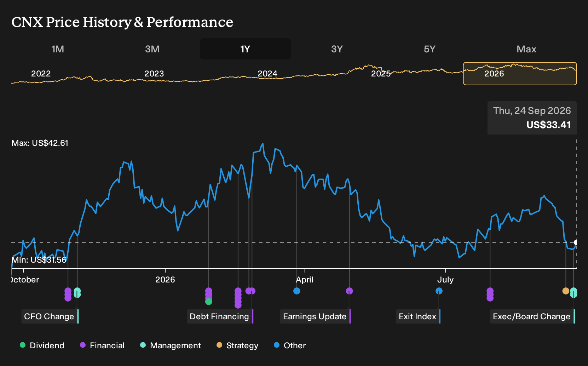Click the Max: US$42.61 label
The height and width of the screenshot is (366, 588).
click(x=40, y=143)
